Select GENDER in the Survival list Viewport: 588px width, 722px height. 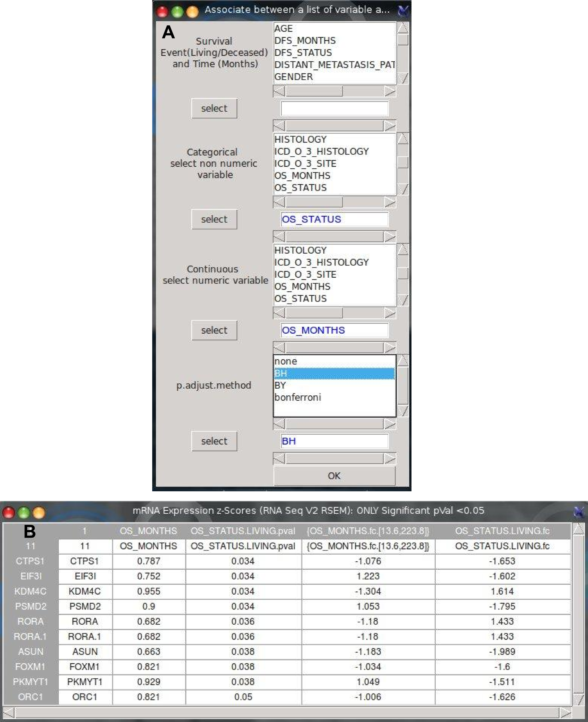coord(293,77)
